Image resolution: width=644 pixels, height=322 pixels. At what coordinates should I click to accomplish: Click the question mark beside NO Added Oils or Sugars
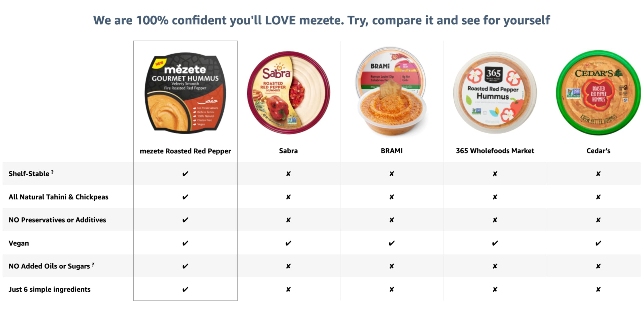(93, 265)
